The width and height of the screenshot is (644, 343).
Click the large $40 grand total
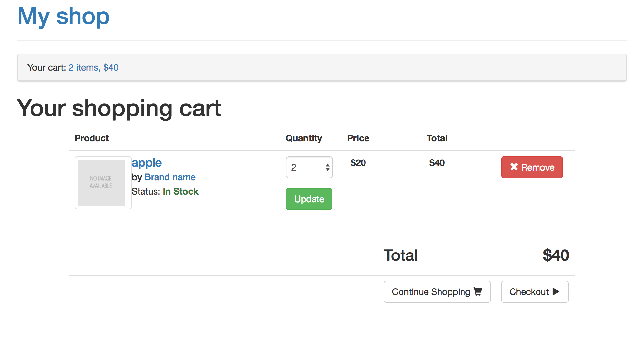pos(556,255)
